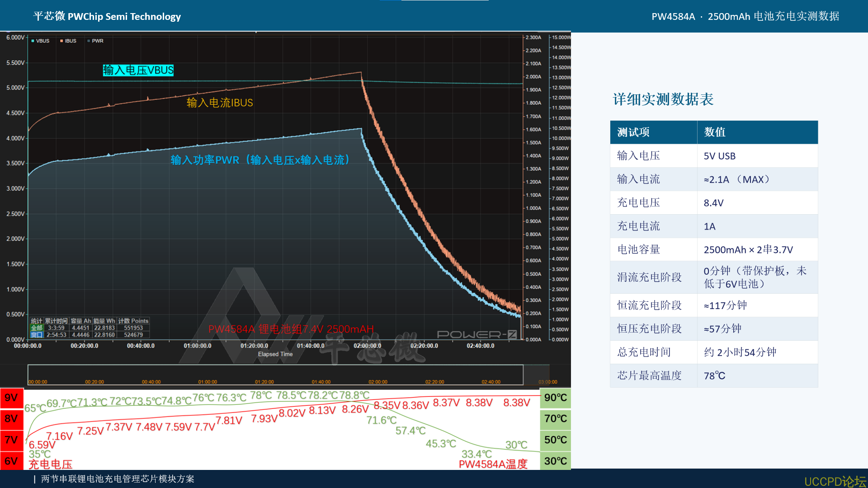Click the 30℃ temperature scale box
The height and width of the screenshot is (488, 868).
point(556,461)
